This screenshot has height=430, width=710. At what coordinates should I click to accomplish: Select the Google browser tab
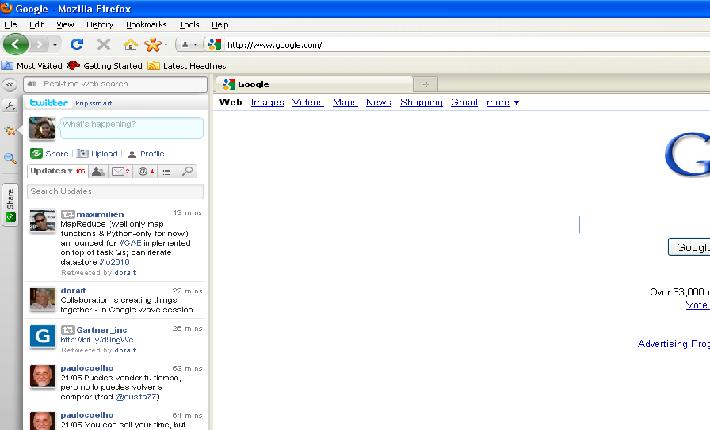pos(314,84)
